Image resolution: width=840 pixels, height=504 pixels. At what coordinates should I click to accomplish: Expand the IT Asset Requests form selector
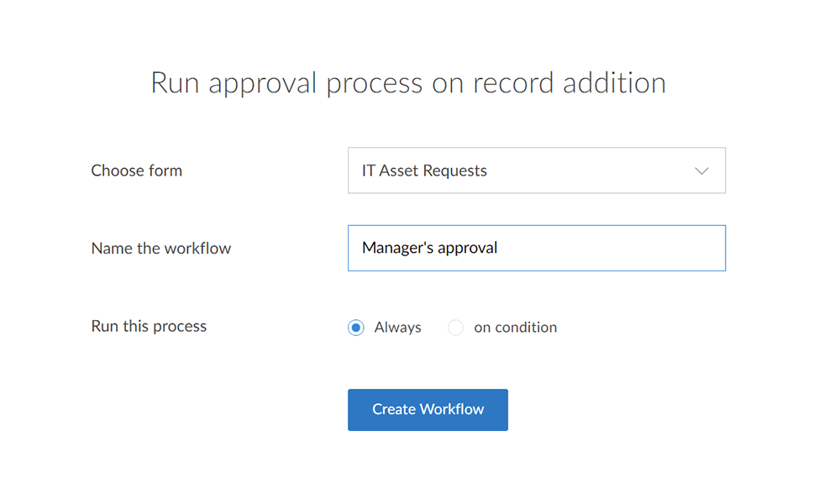537,171
